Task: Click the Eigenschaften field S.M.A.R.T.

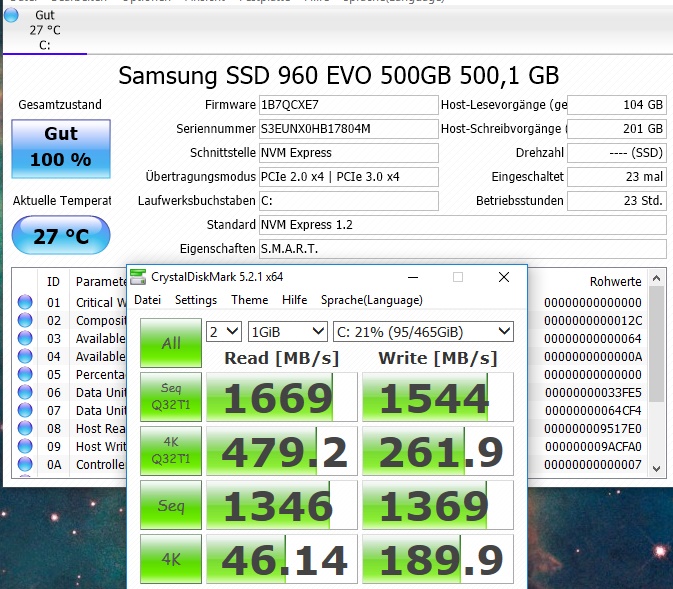Action: (463, 249)
